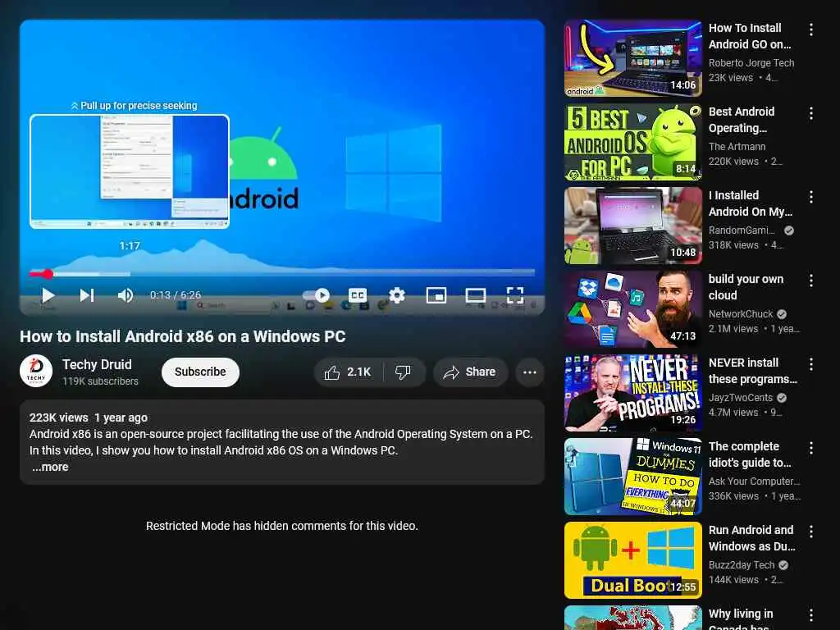840x630 pixels.
Task: Like the video with thumbs up 2.1K
Action: (x=348, y=372)
